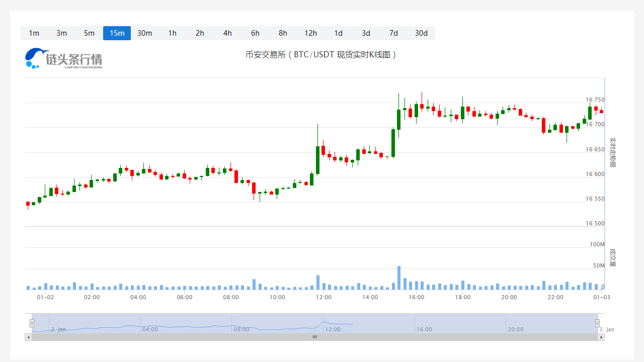The height and width of the screenshot is (362, 644).
Task: Click the 链头条行情 logo
Action: click(x=63, y=58)
